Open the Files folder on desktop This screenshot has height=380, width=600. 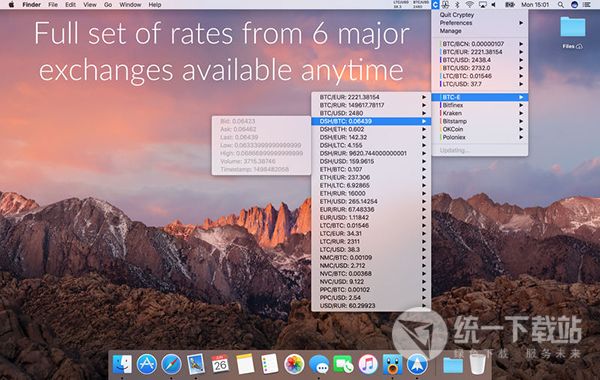573,32
